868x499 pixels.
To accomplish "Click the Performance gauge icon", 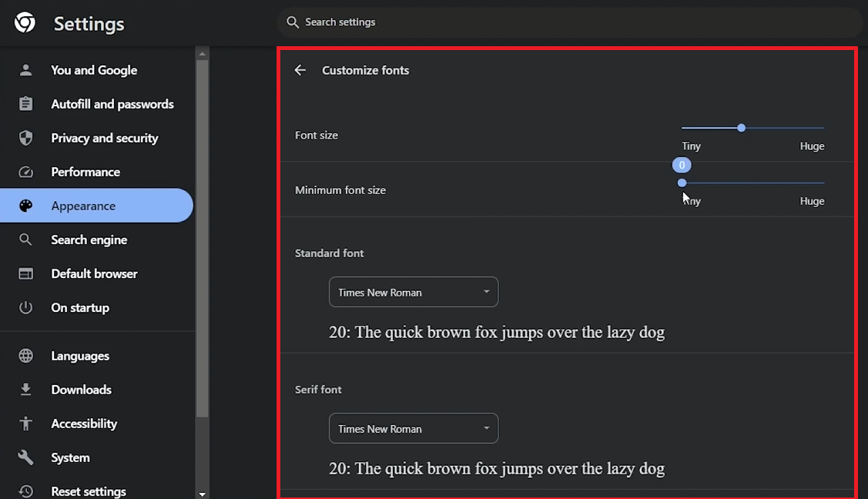I will point(25,172).
